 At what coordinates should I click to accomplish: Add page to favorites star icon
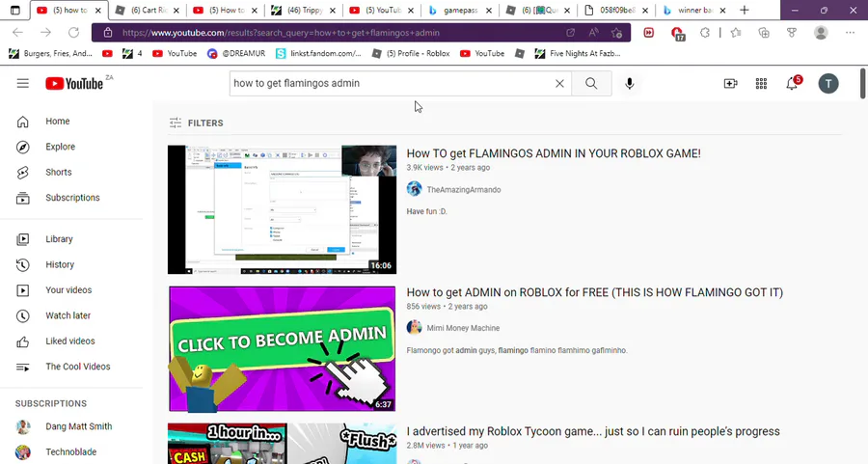point(616,33)
